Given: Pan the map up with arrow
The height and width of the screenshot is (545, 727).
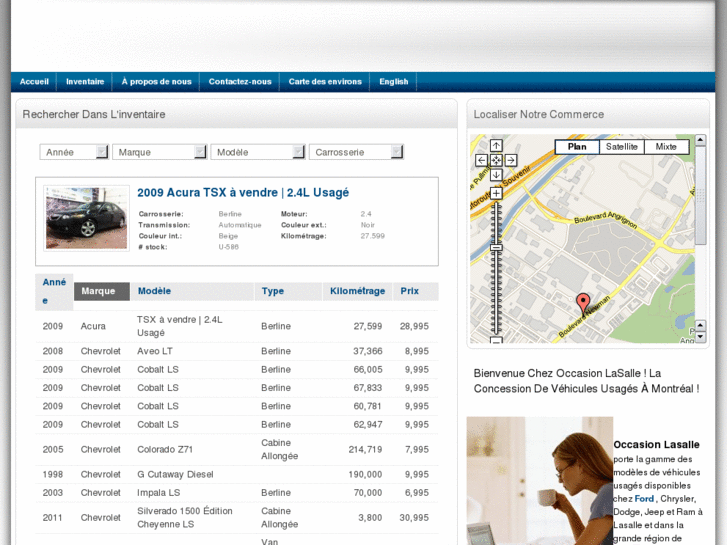Looking at the screenshot, I should click(496, 146).
